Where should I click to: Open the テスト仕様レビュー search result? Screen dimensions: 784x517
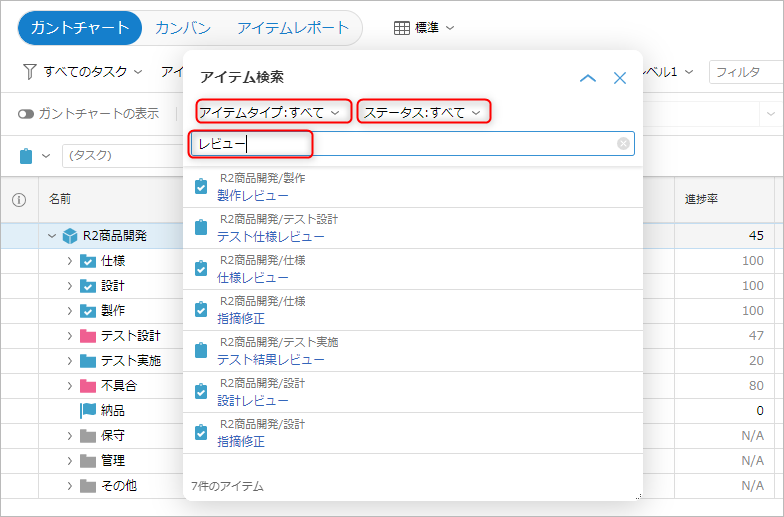(270, 237)
